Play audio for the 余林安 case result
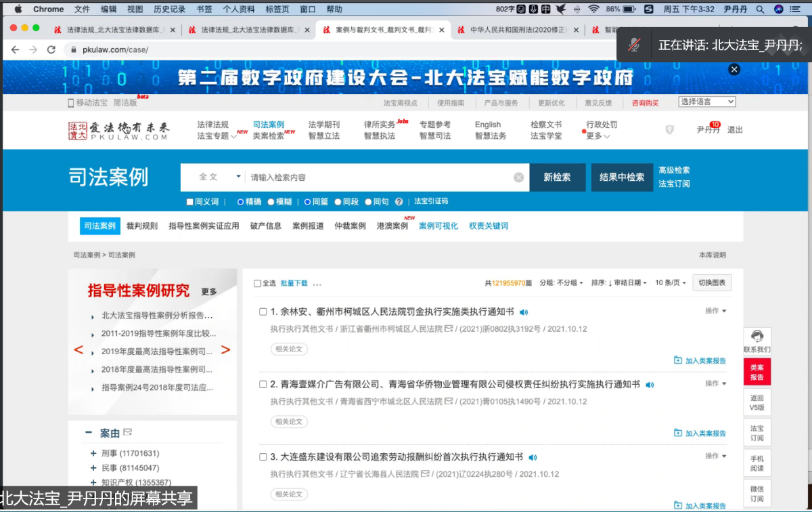Viewport: 812px width, 512px height. pos(524,312)
